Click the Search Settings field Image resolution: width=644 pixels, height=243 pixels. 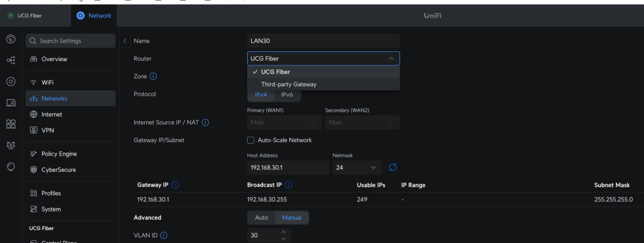click(x=71, y=41)
